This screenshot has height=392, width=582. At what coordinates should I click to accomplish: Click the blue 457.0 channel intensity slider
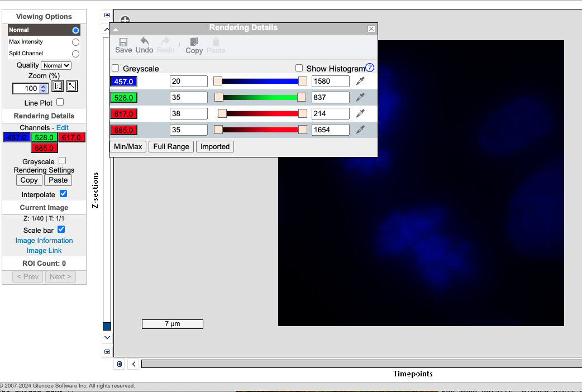[260, 81]
